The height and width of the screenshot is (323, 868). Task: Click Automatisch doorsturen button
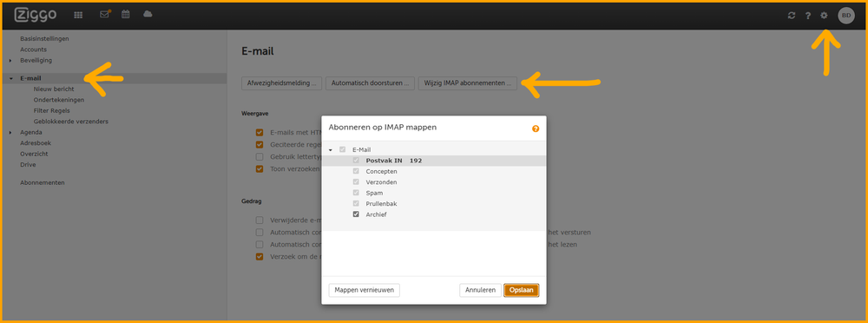[370, 83]
